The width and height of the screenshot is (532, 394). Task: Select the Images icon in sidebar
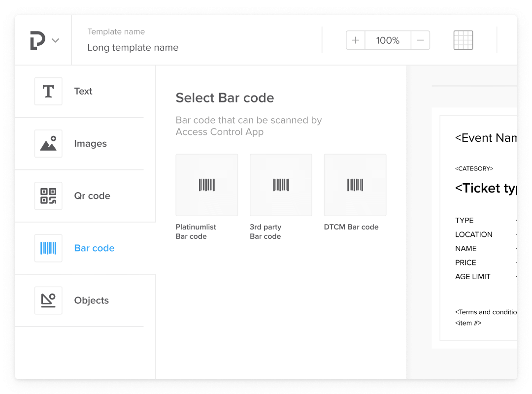pos(48,144)
